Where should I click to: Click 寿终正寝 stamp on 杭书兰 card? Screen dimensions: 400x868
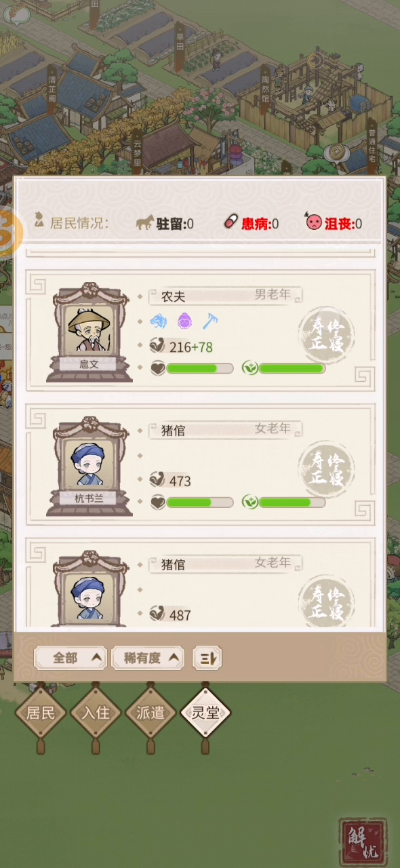pos(326,469)
